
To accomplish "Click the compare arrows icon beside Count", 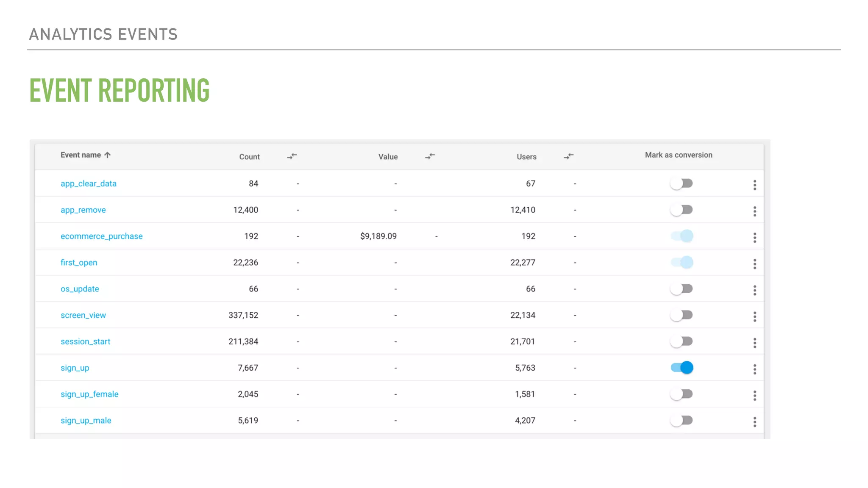I will [x=292, y=156].
